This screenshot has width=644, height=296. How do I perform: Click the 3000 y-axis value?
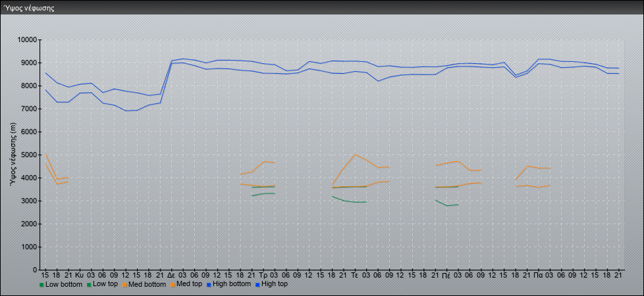[29, 201]
